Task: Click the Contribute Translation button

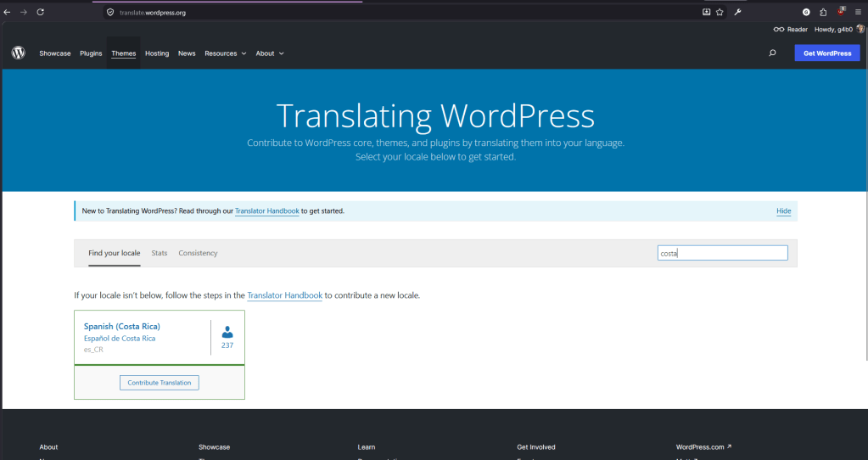Action: click(160, 383)
